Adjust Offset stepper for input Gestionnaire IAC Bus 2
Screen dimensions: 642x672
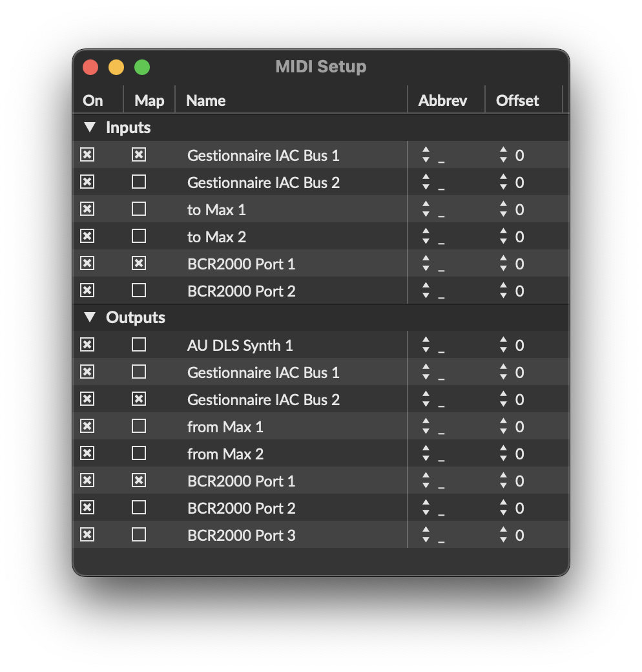coord(503,182)
